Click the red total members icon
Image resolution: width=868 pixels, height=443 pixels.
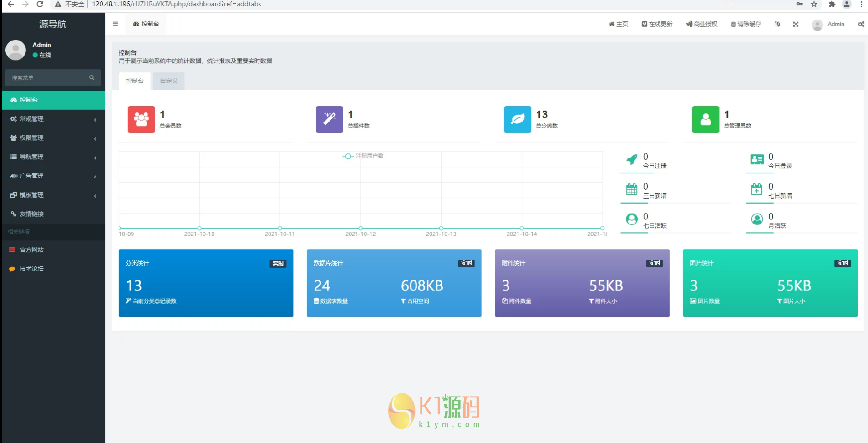point(141,119)
